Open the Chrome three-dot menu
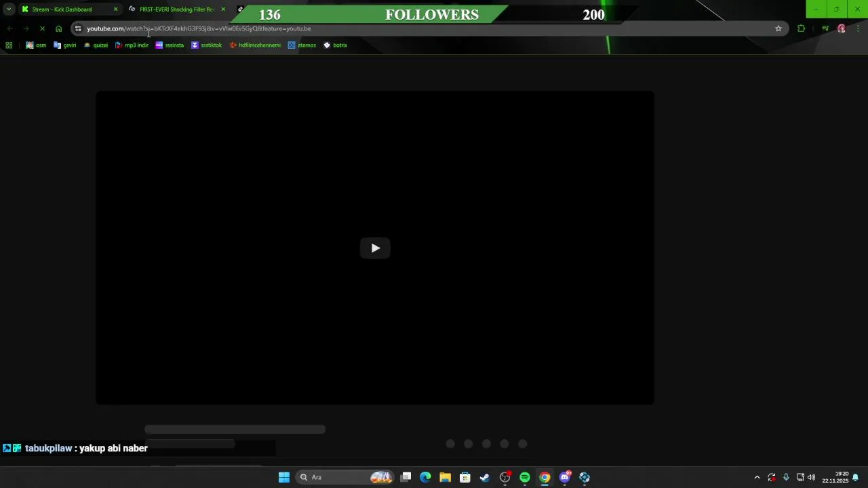This screenshot has height=488, width=868. click(x=859, y=28)
